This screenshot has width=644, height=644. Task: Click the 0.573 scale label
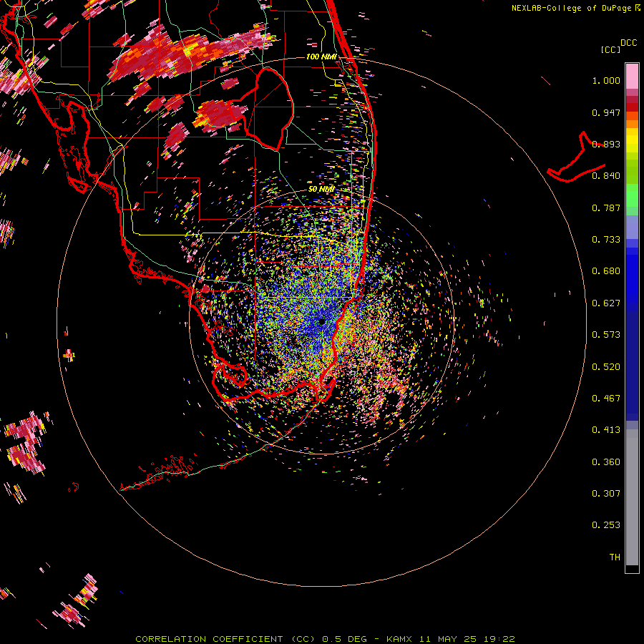[606, 335]
